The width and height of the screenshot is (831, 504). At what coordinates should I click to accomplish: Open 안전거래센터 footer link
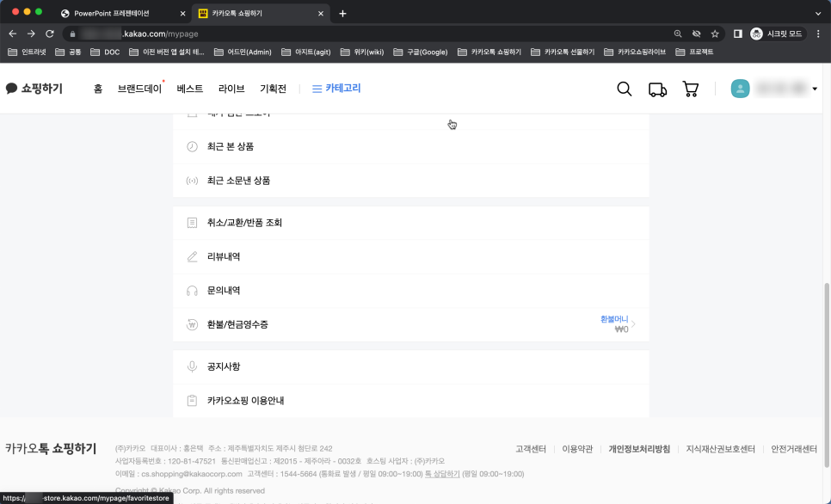coord(794,449)
